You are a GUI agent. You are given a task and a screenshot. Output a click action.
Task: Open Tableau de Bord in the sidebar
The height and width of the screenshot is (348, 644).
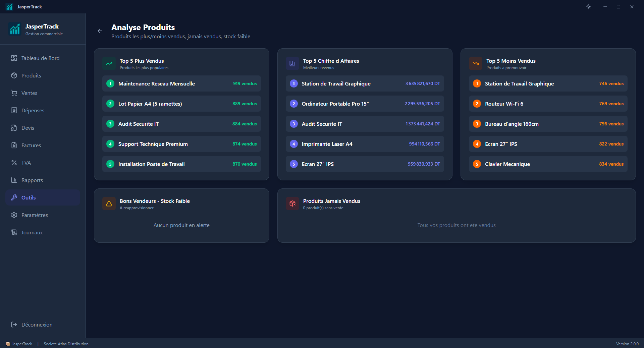43,58
